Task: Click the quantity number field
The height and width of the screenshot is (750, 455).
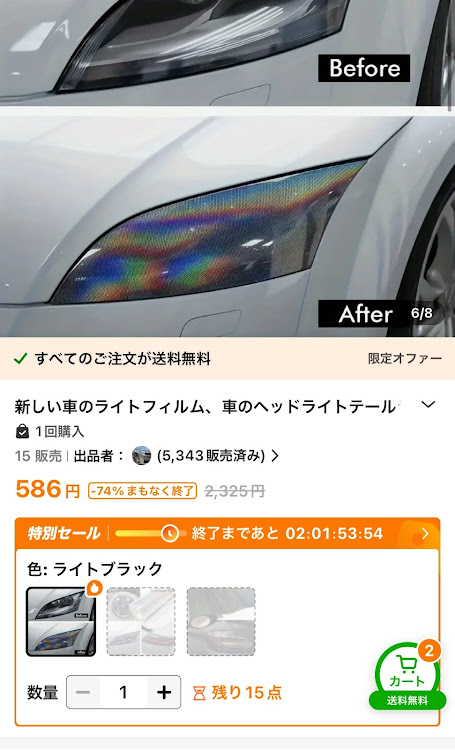Action: pyautogui.click(x=123, y=692)
